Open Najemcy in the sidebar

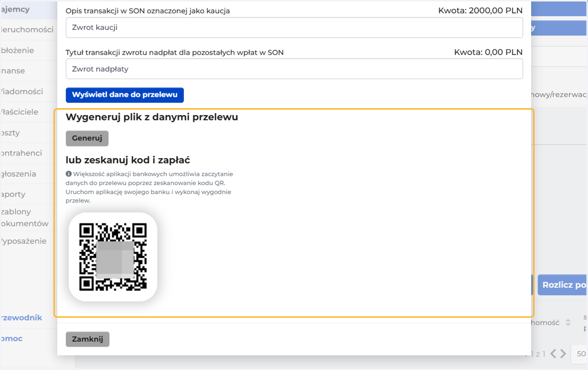16,9
